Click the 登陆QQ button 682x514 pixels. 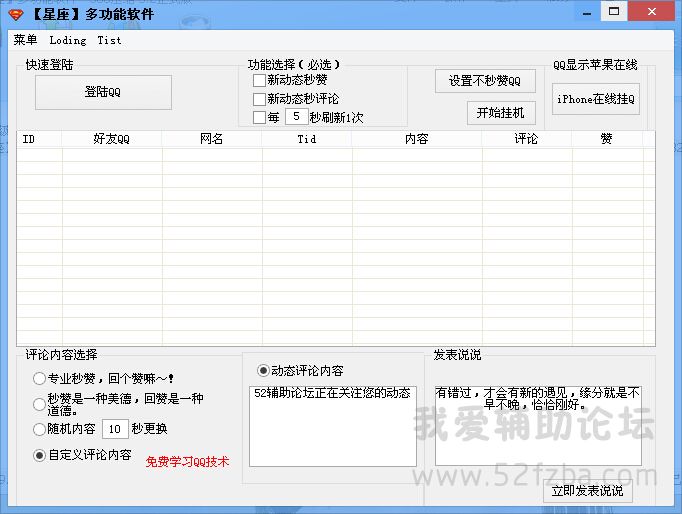click(x=103, y=92)
